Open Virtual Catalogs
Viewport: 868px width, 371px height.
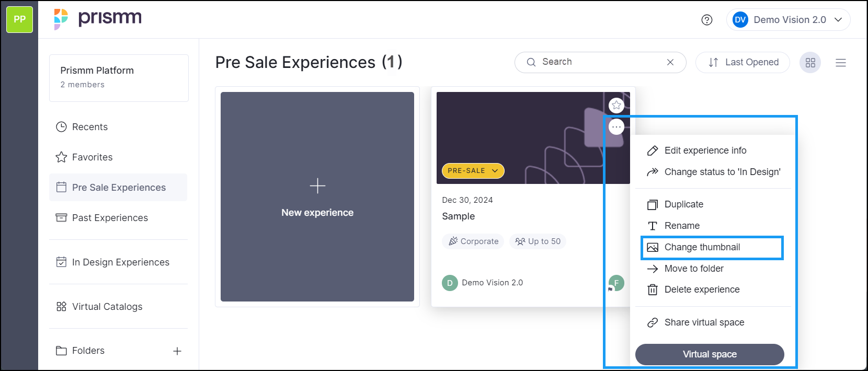pos(118,307)
